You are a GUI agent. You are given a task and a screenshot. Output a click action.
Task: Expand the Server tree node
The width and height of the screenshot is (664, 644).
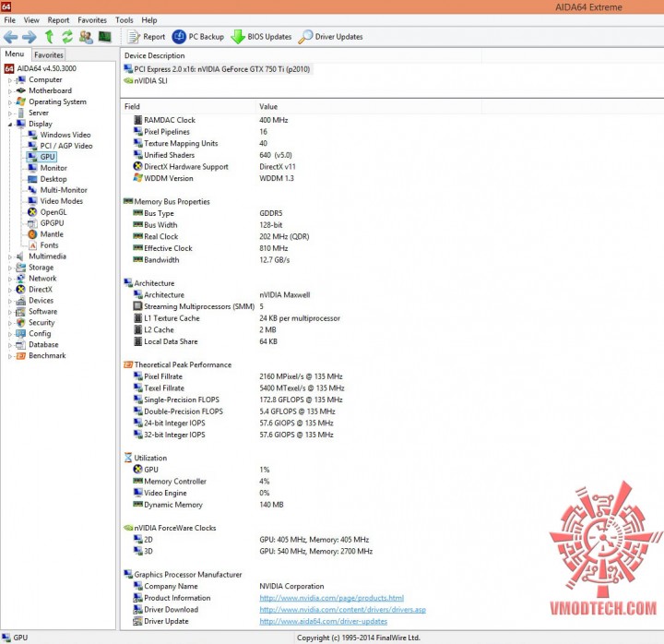click(x=10, y=113)
